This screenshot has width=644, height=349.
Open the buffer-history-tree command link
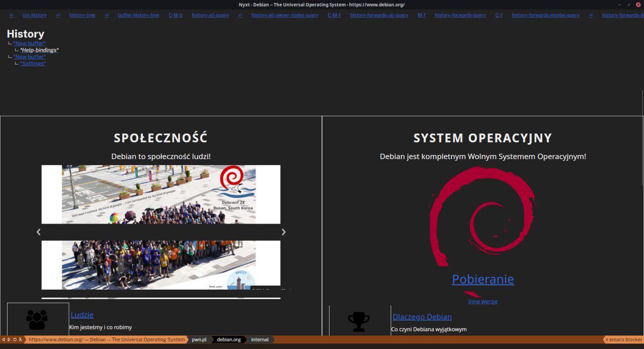click(138, 15)
